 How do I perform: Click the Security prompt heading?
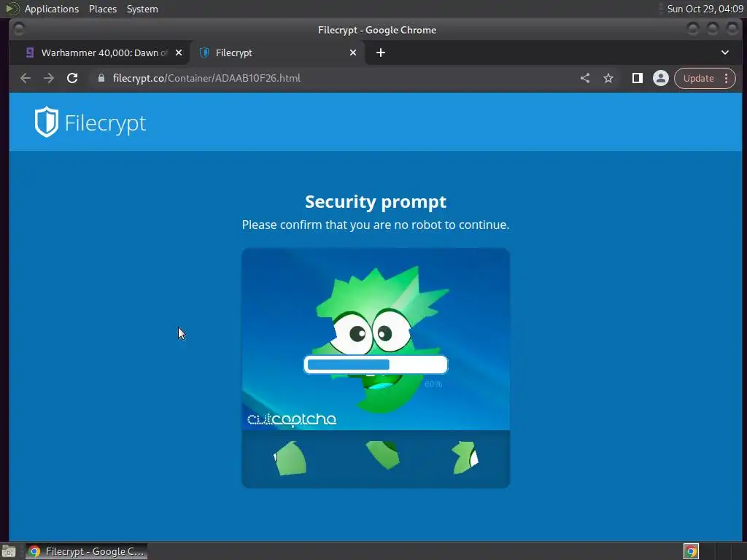click(376, 201)
